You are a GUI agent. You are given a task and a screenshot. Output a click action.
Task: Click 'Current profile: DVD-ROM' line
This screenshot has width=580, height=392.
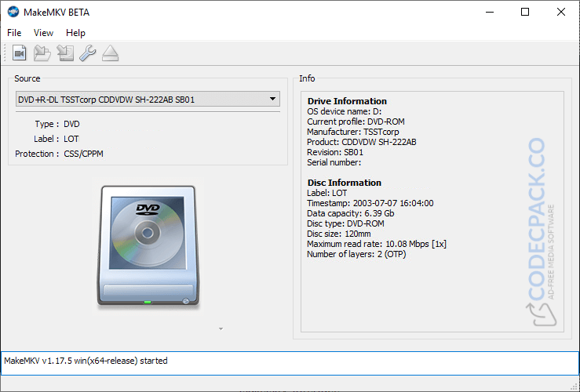[356, 122]
